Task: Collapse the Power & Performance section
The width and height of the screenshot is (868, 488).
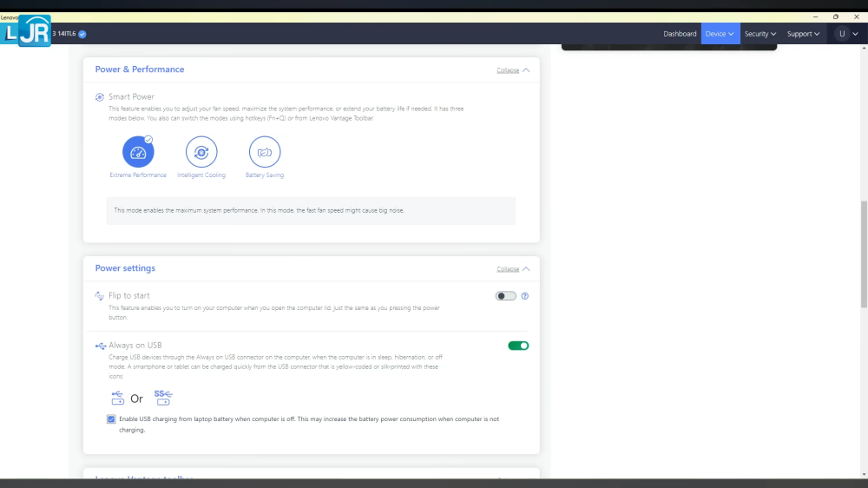Action: tap(513, 70)
